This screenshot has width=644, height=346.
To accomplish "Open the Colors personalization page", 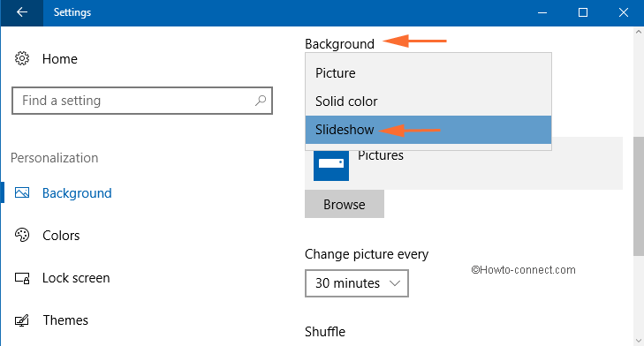I will tap(61, 236).
